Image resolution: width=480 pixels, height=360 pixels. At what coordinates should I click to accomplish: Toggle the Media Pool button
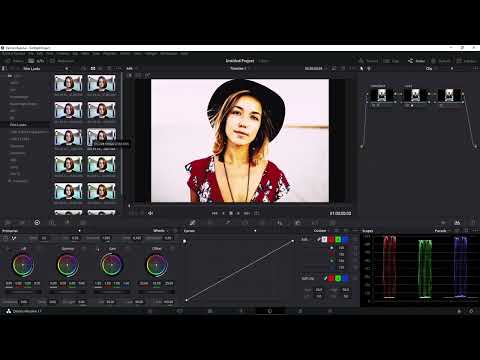click(x=62, y=61)
